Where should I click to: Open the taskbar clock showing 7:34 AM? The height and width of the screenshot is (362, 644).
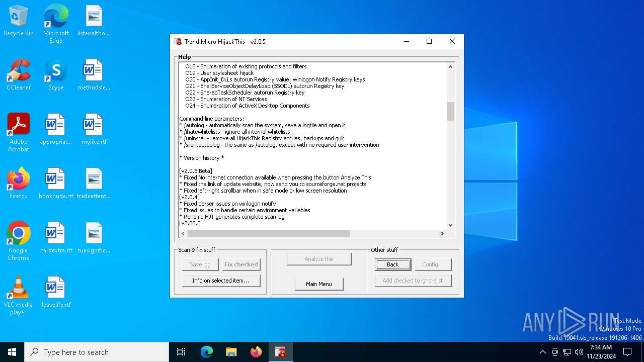[x=601, y=352]
